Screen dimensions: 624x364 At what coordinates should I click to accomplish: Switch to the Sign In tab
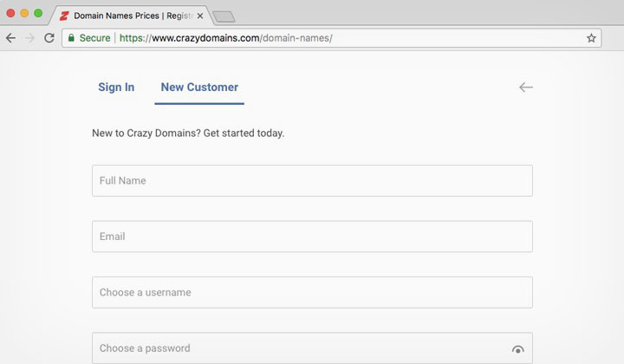coord(116,88)
